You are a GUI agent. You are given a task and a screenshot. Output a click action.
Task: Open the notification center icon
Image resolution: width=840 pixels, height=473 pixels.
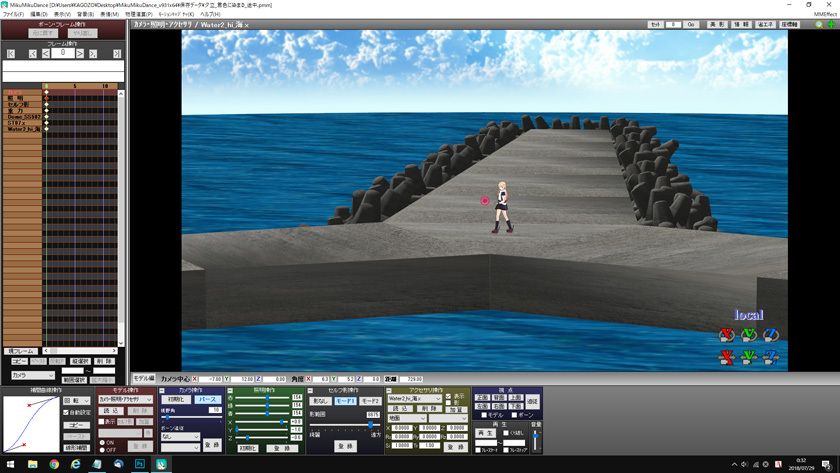[827, 464]
